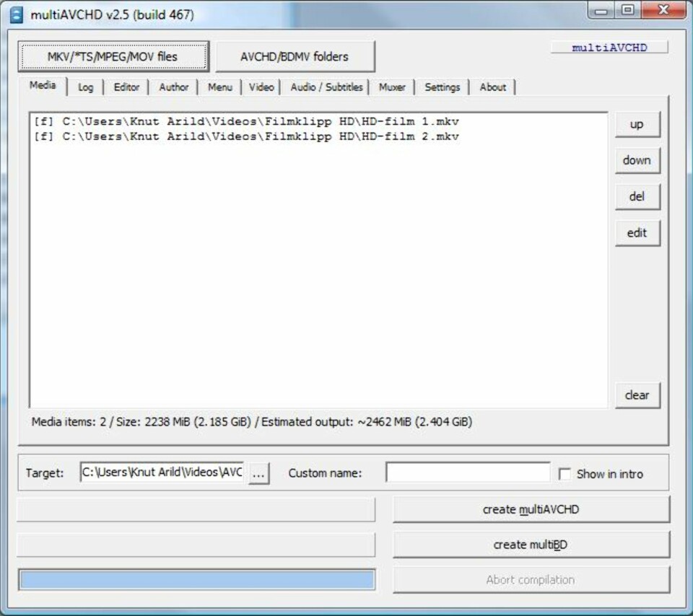Viewport: 693px width, 616px height.
Task: Go to the Author tab
Action: [173, 87]
